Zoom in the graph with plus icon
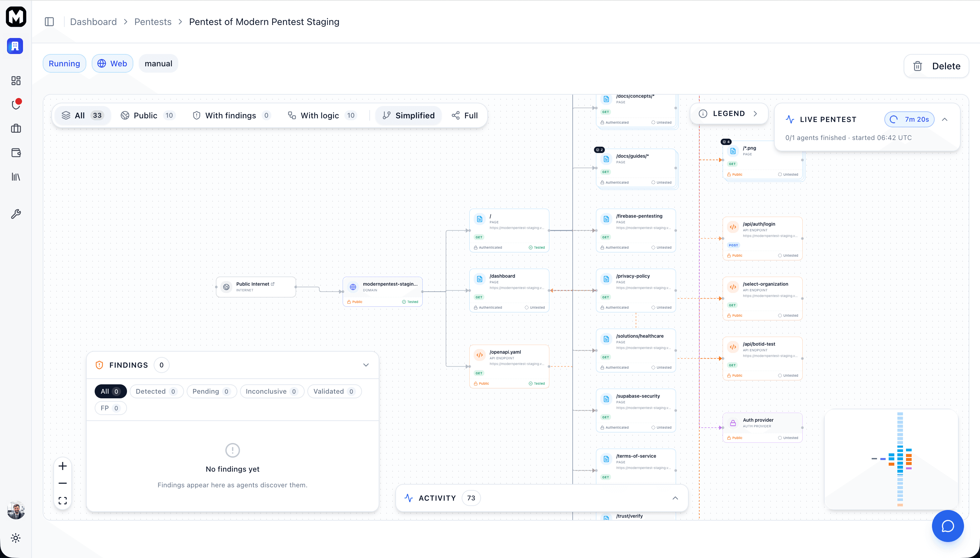980x558 pixels. [x=62, y=466]
